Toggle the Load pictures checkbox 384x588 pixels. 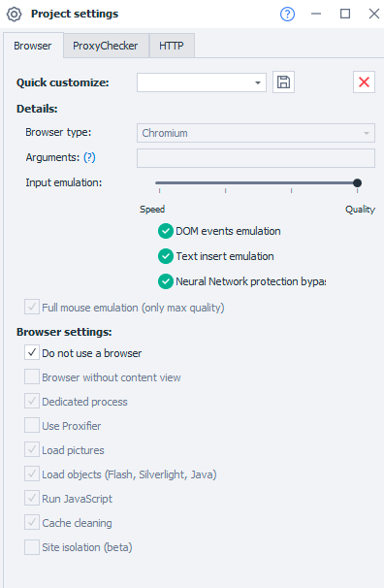32,449
